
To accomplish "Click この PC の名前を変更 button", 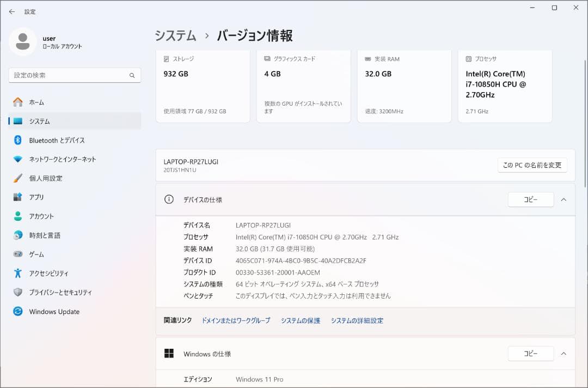I will click(532, 165).
